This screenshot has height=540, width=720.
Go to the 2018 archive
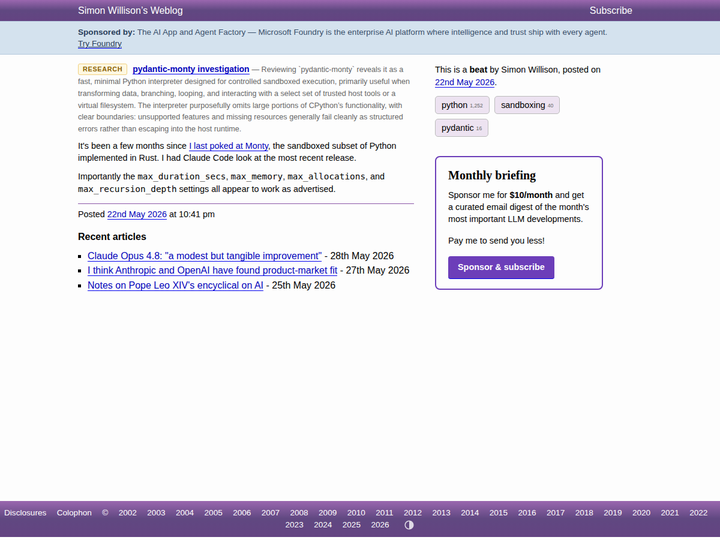pos(584,513)
